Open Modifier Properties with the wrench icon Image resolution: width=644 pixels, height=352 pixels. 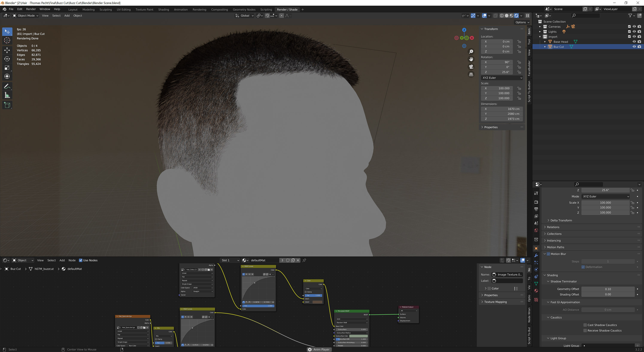536,255
